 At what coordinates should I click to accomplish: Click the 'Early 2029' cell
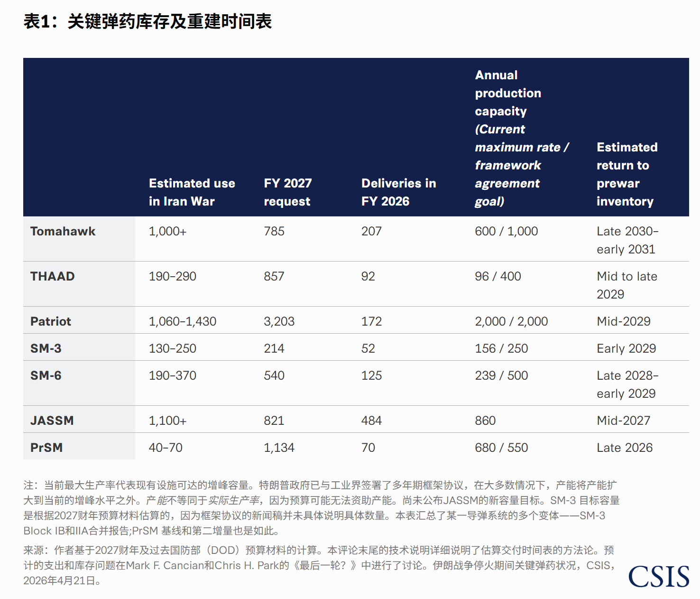[x=626, y=348]
